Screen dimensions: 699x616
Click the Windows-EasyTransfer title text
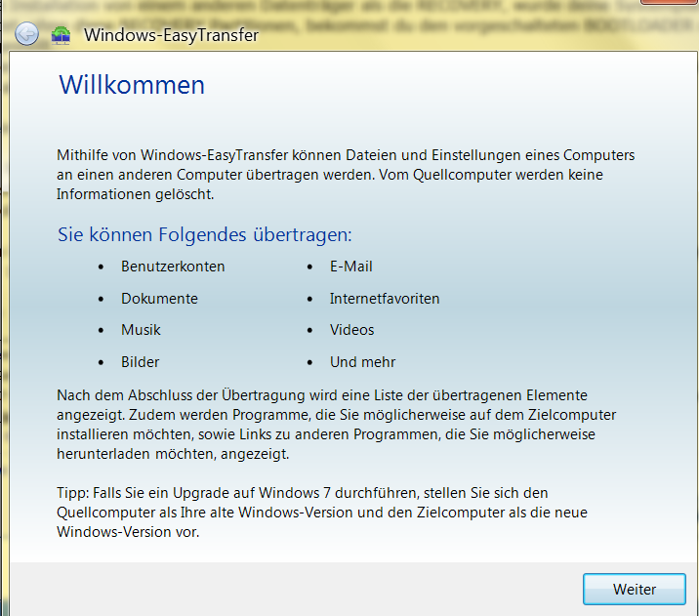(171, 35)
